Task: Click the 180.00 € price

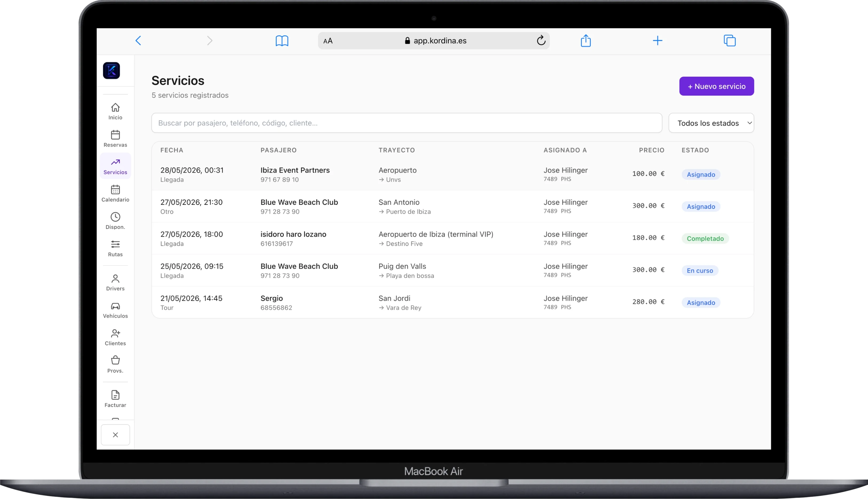Action: [x=648, y=238]
